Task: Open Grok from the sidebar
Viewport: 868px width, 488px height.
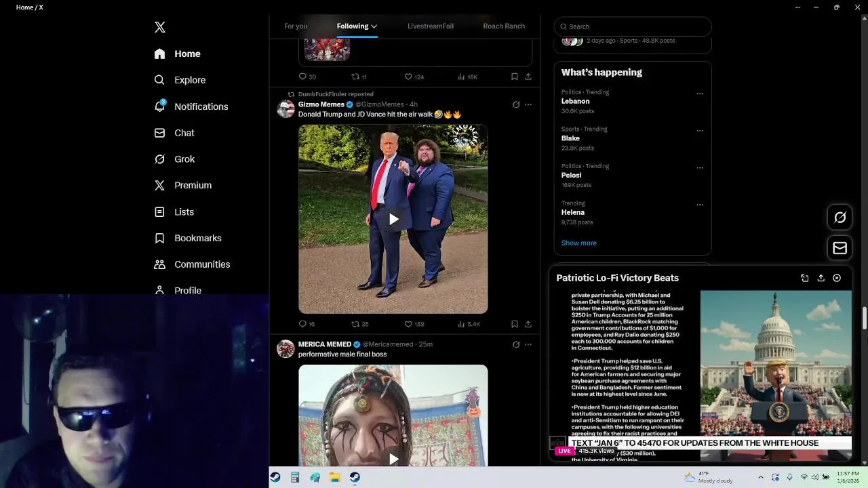Action: pyautogui.click(x=174, y=159)
